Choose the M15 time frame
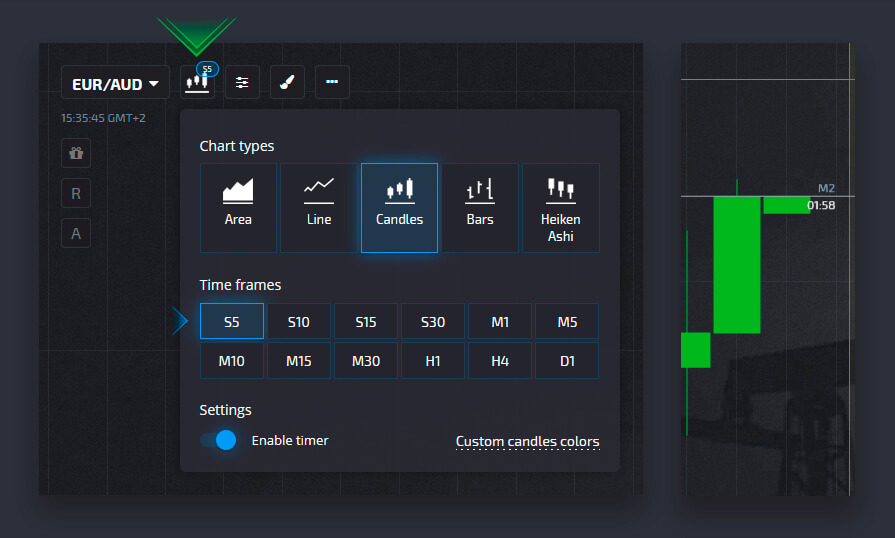This screenshot has width=895, height=538. pos(299,361)
